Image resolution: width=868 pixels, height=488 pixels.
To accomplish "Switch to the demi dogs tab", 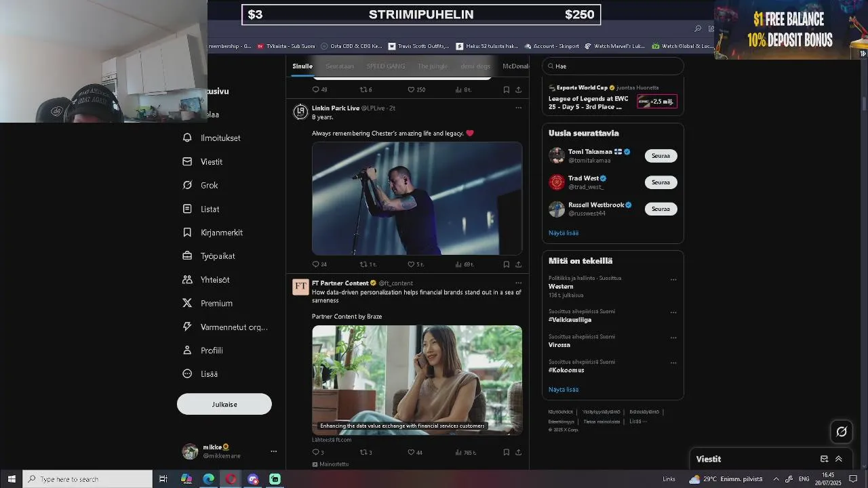I will click(x=475, y=66).
